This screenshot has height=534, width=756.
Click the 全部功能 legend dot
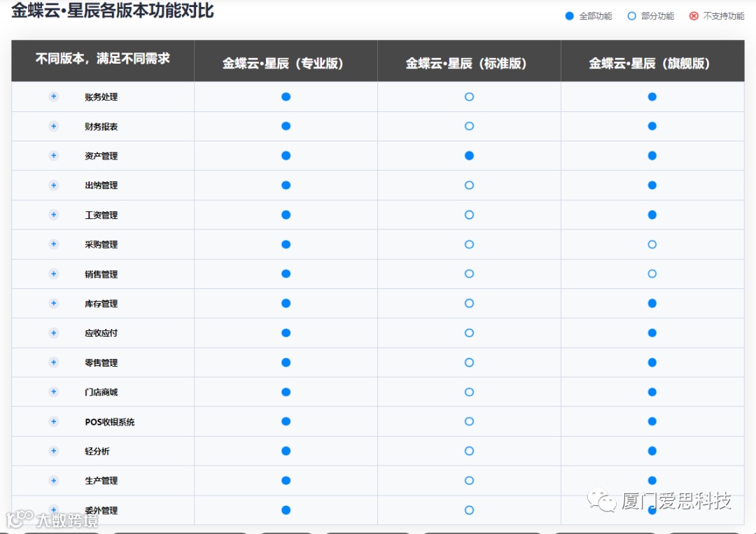pyautogui.click(x=569, y=16)
